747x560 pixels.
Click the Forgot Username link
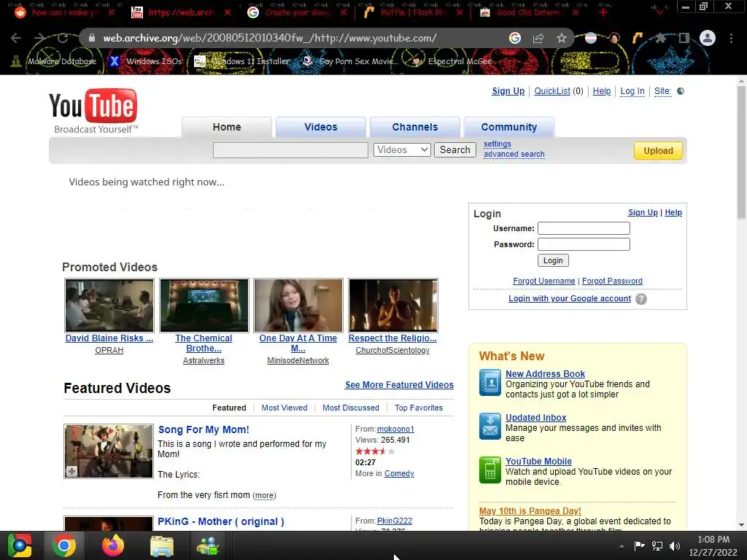click(544, 281)
